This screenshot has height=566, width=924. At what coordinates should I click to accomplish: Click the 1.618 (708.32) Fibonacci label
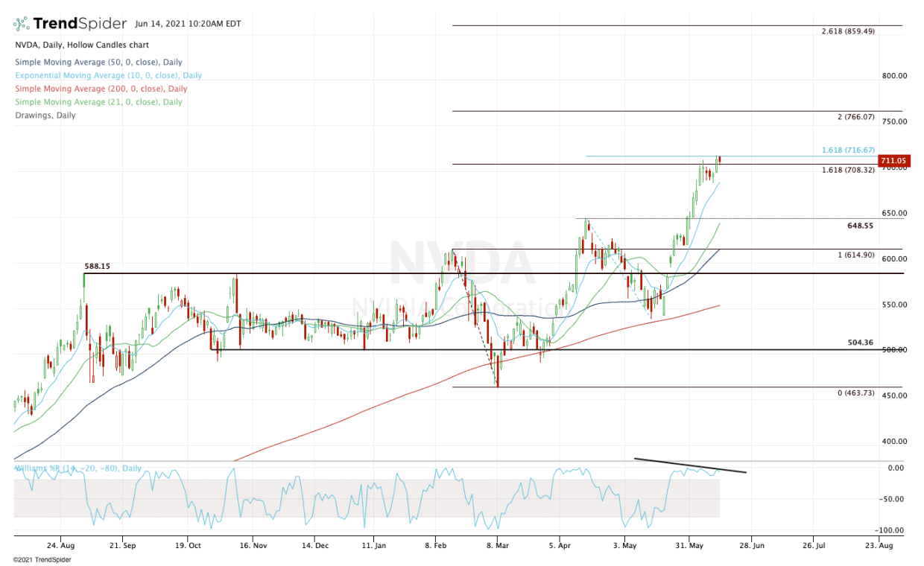point(848,170)
